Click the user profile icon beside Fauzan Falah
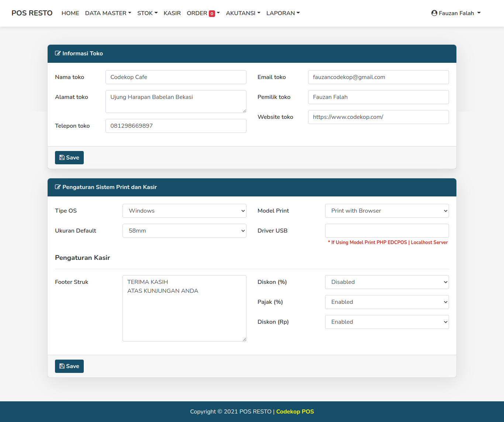This screenshot has height=422, width=504. 434,13
